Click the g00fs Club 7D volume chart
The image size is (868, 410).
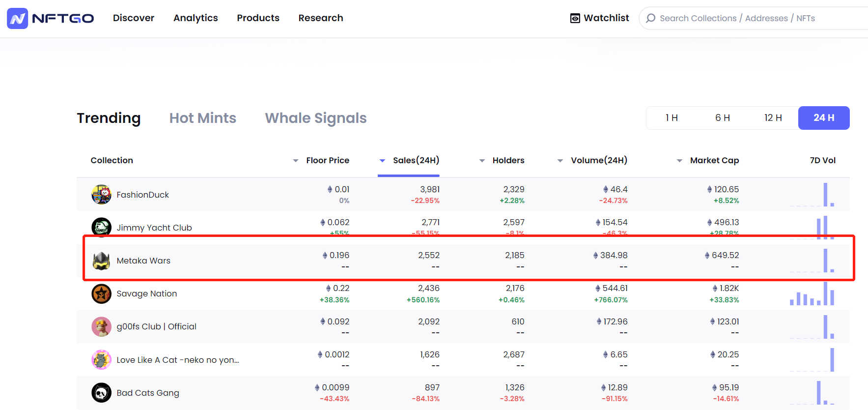coord(812,326)
